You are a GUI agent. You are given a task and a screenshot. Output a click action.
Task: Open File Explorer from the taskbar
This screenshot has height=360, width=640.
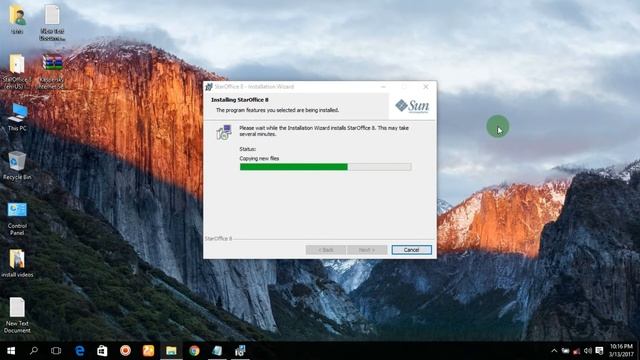pyautogui.click(x=171, y=351)
